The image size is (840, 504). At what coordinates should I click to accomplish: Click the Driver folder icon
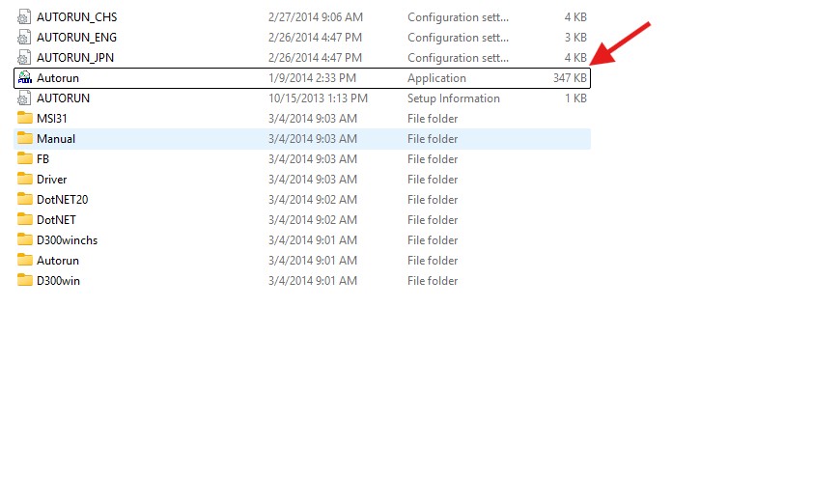[25, 179]
